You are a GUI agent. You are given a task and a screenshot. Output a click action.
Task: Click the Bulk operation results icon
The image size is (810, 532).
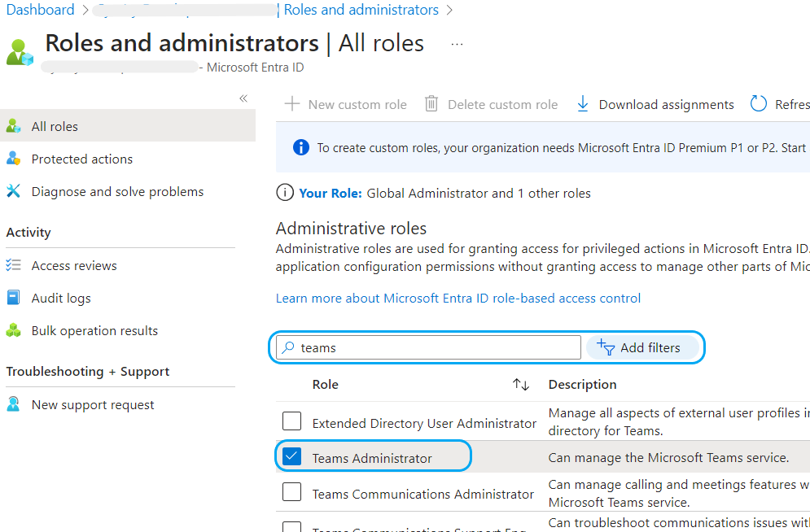point(14,330)
